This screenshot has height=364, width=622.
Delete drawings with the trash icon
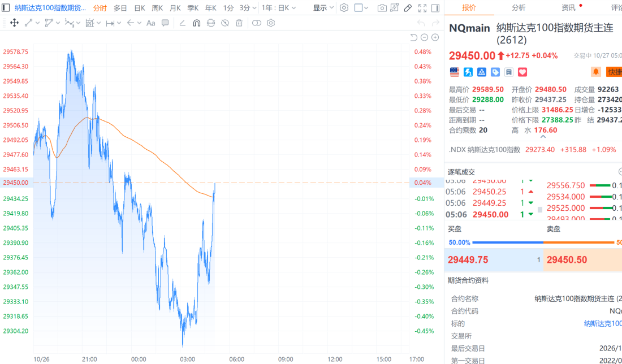click(x=239, y=23)
